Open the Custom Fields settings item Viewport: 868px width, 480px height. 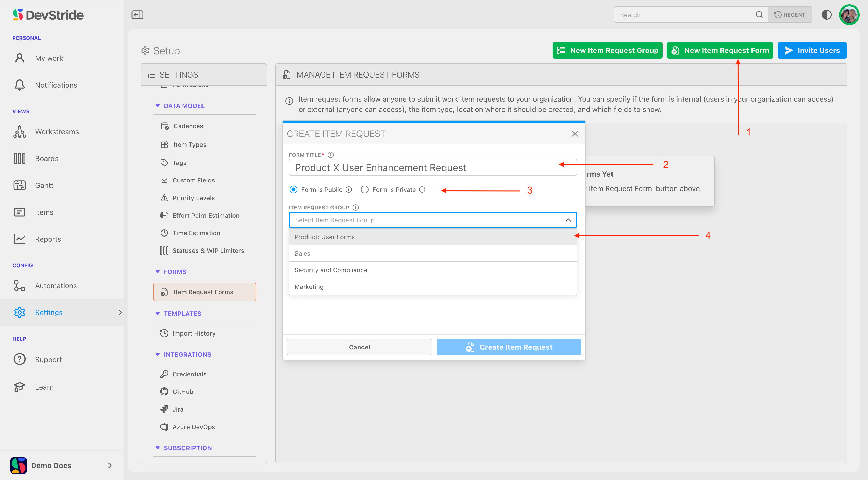tap(193, 180)
